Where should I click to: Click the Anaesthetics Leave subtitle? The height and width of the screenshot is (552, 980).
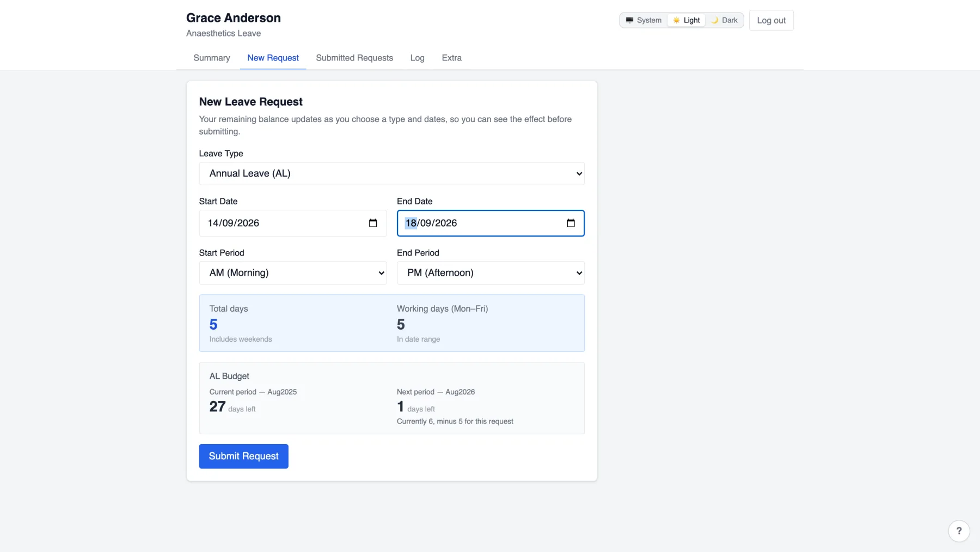point(223,33)
